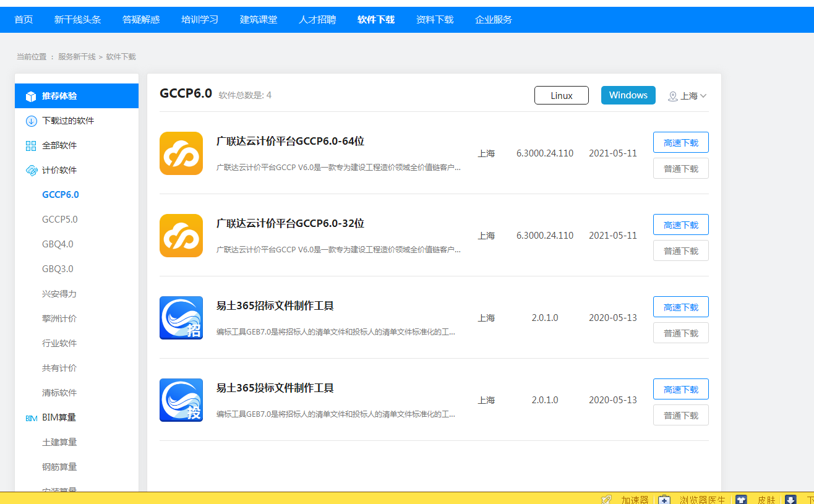The height and width of the screenshot is (504, 814).
Task: Open the 推荐体验 box icon in sidebar
Action: (31, 96)
